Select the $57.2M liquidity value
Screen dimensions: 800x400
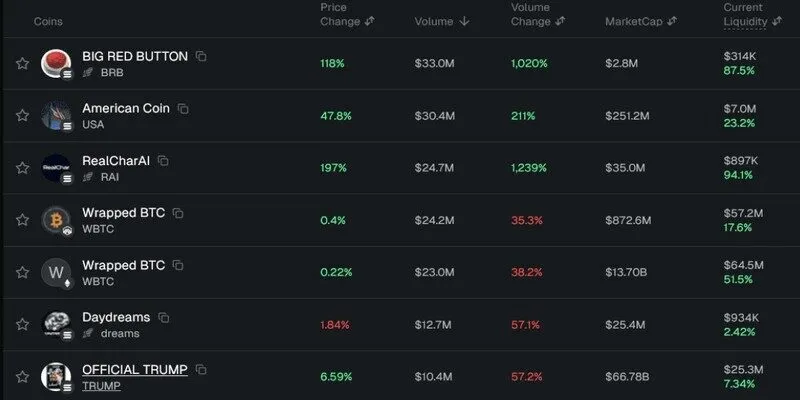[743, 213]
